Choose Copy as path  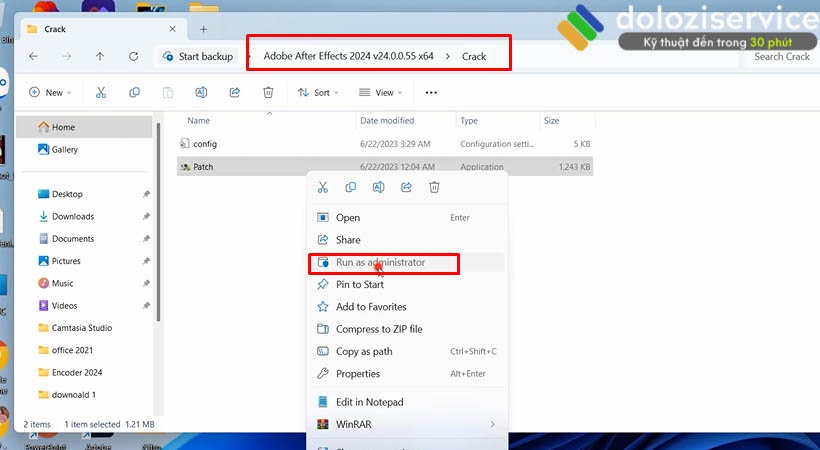click(x=407, y=352)
